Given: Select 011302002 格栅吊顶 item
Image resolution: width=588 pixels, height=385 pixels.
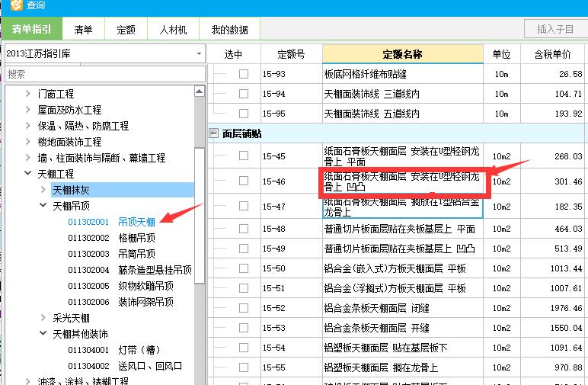Looking at the screenshot, I should (x=111, y=238).
